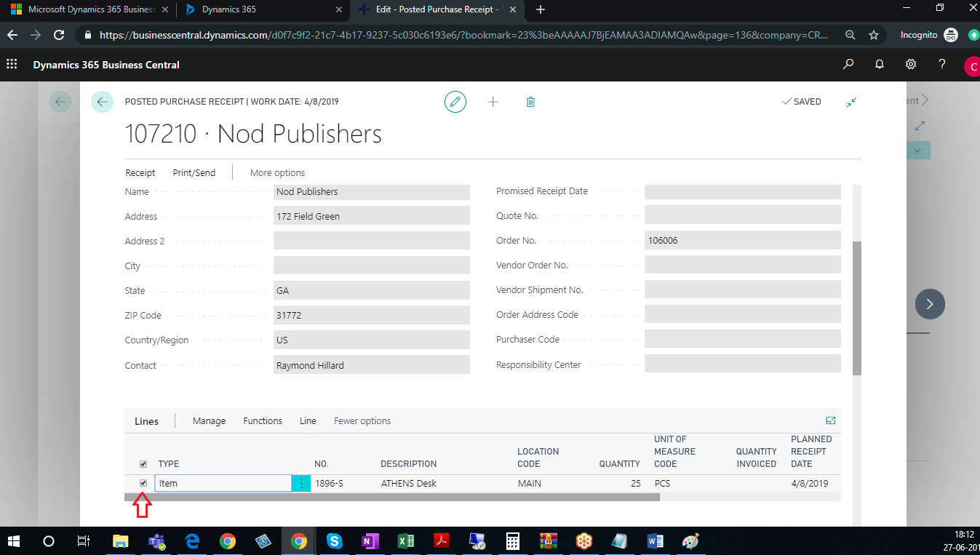The height and width of the screenshot is (555, 980).
Task: Open the Windows Start menu
Action: pos(13,541)
